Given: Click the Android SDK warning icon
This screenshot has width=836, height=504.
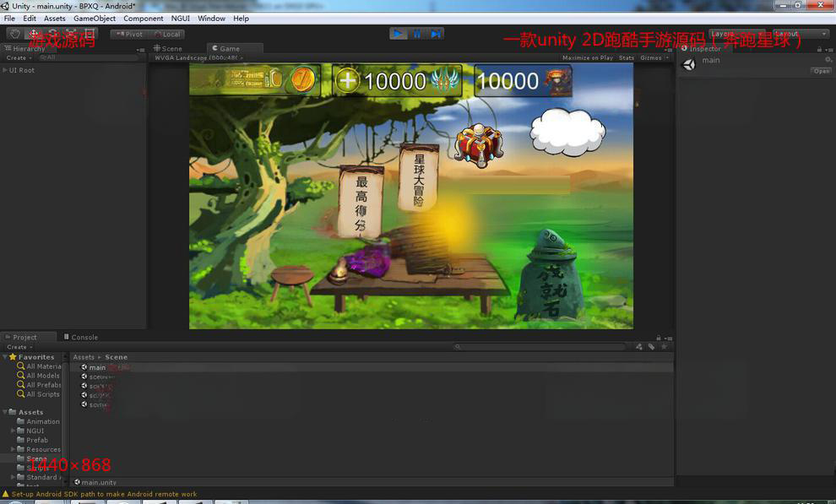Looking at the screenshot, I should tap(6, 494).
